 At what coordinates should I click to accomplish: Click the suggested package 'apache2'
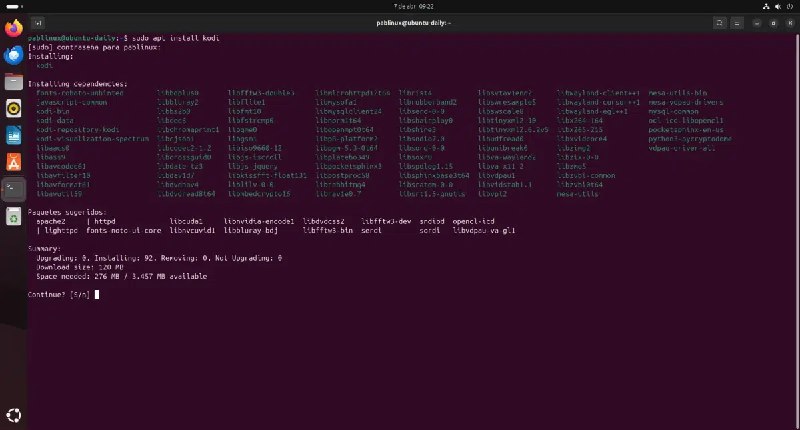click(x=51, y=221)
